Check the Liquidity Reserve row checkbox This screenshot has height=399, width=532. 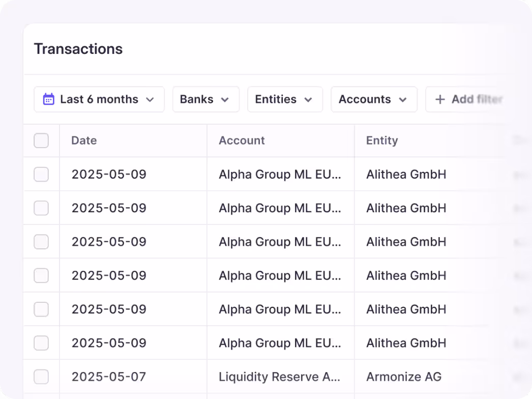(x=41, y=377)
